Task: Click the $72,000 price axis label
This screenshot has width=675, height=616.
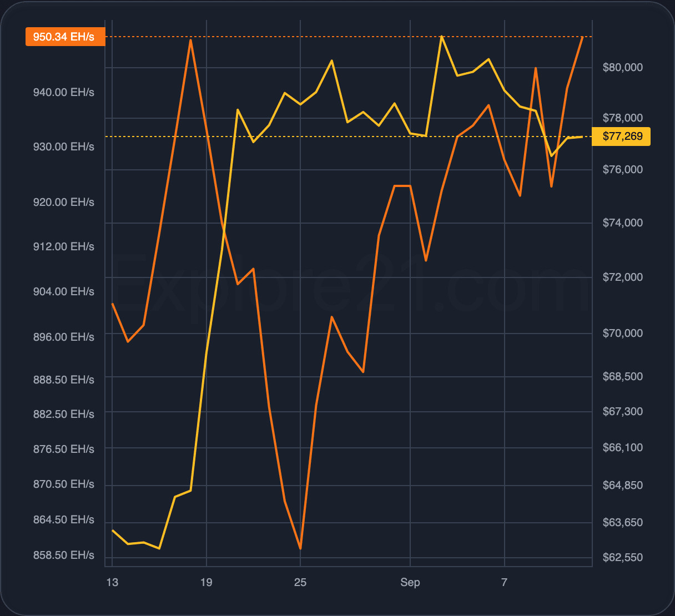Action: click(623, 277)
